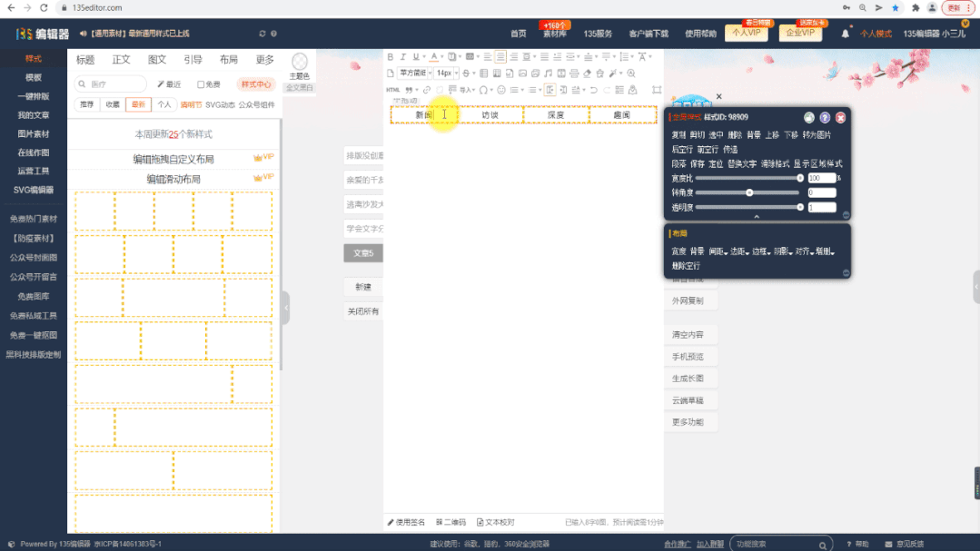980x551 pixels.
Task: Click 个人VIP button in header
Action: pyautogui.click(x=747, y=33)
